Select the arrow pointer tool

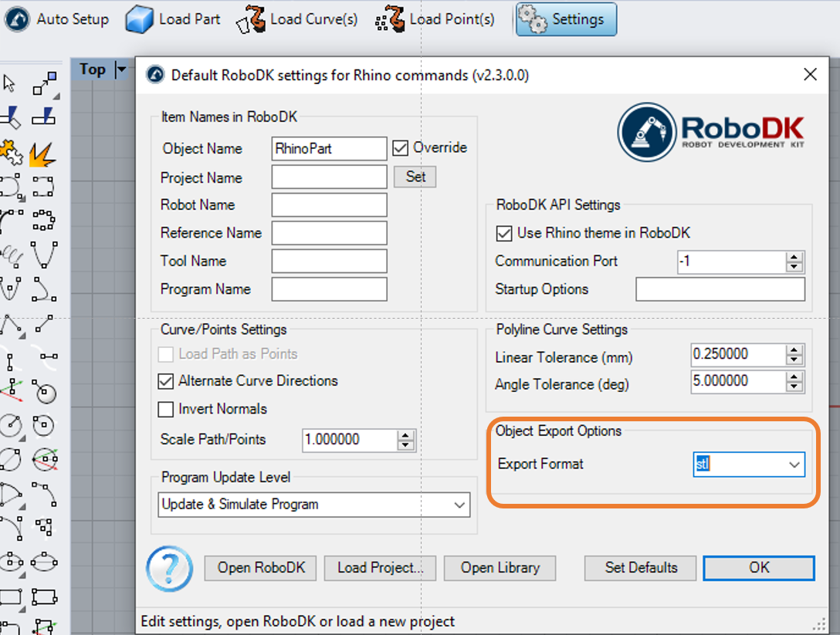[x=10, y=83]
